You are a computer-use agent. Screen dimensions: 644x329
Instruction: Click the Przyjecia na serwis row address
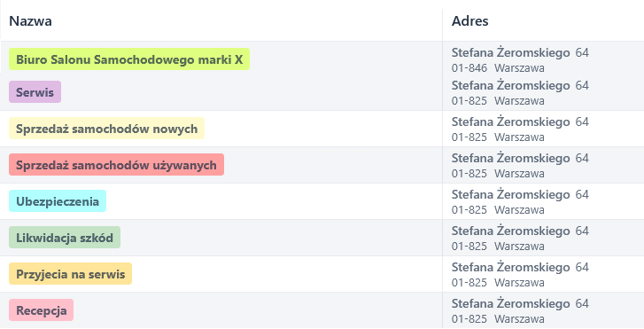(x=520, y=274)
